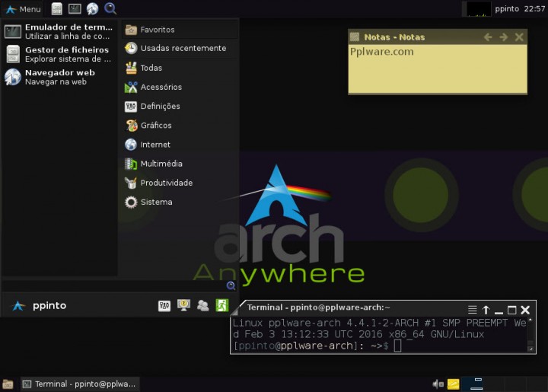The image size is (548, 392).
Task: Open settings manager icon in menu footer
Action: (164, 306)
